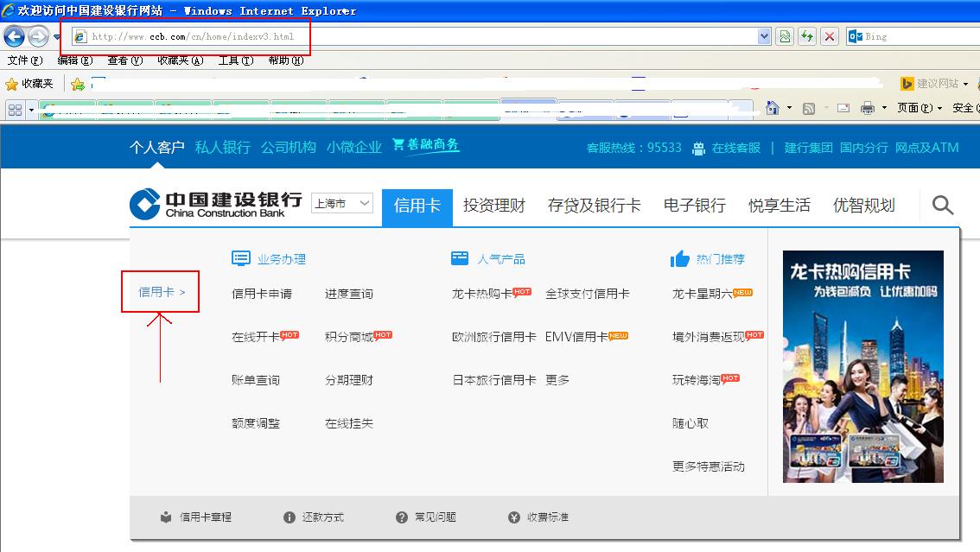The width and height of the screenshot is (980, 552).
Task: Open the 信用卡申请 link
Action: click(x=262, y=294)
